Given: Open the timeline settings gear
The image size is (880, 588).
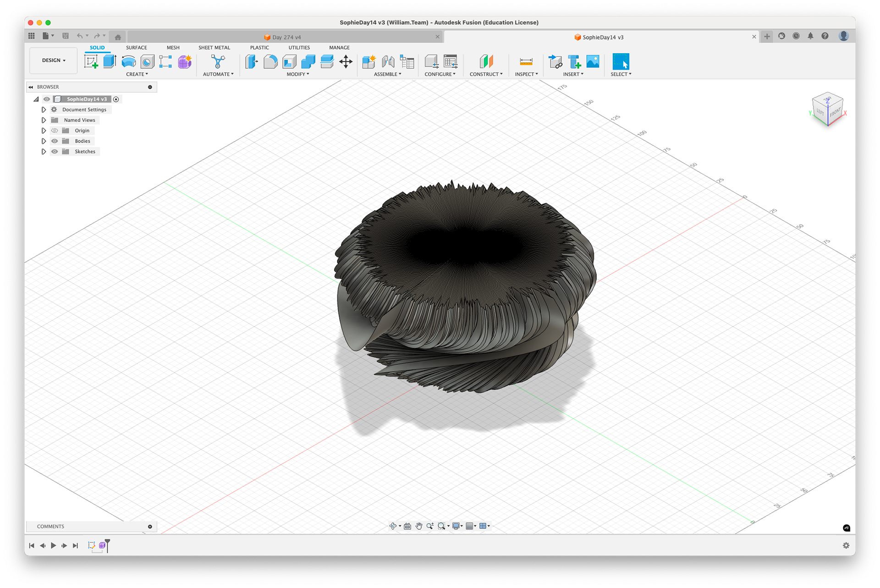Looking at the screenshot, I should click(846, 545).
